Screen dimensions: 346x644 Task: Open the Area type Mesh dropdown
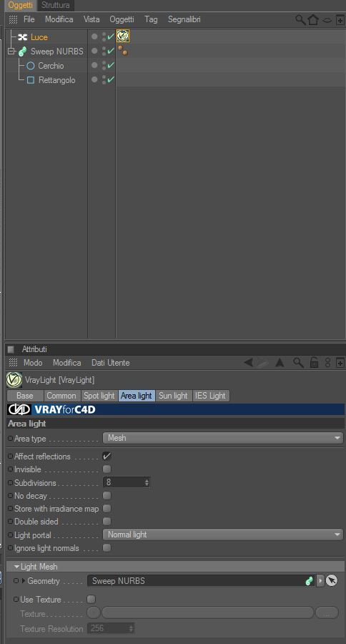[223, 438]
